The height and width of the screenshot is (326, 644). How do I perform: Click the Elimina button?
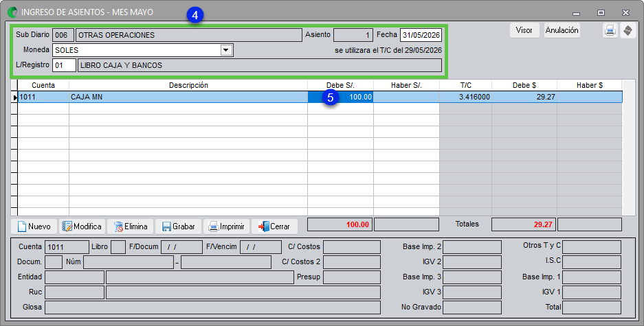[130, 226]
